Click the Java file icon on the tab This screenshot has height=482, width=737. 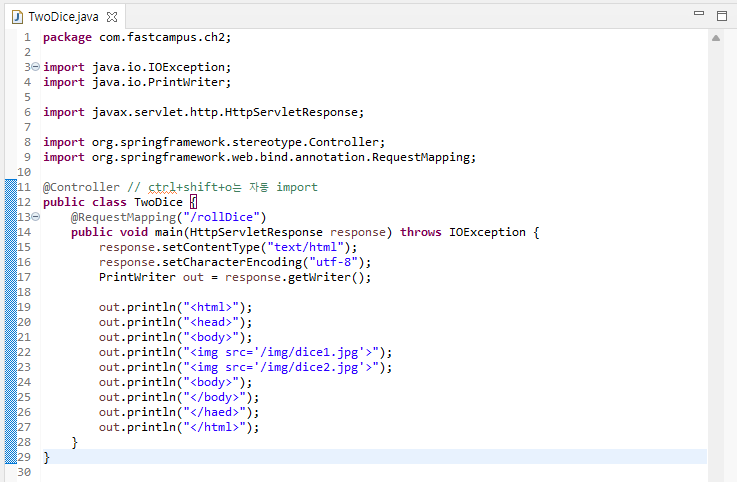coord(17,17)
